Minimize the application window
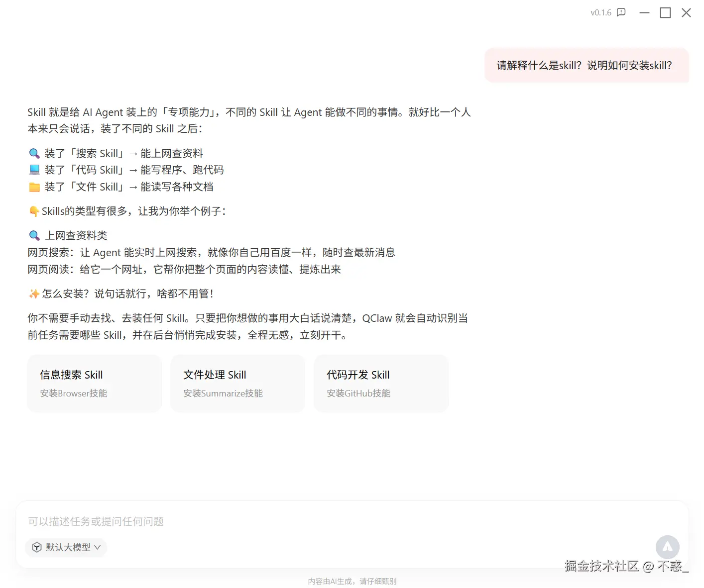Image resolution: width=704 pixels, height=588 pixels. [x=644, y=12]
